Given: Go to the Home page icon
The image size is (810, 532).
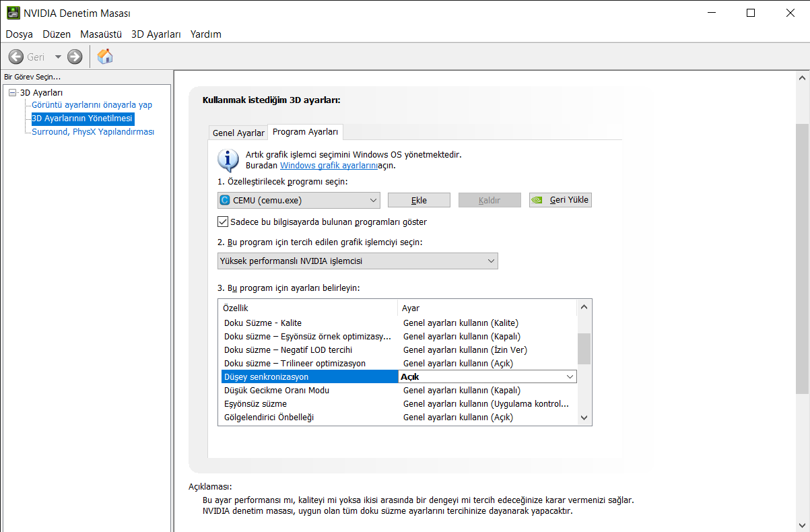Looking at the screenshot, I should (105, 57).
